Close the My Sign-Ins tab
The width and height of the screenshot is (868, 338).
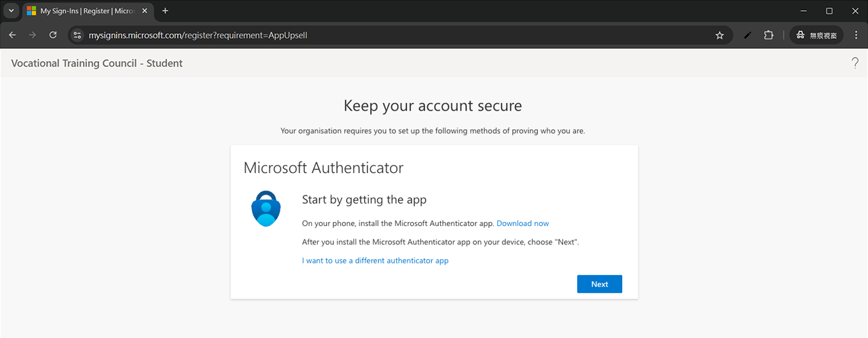point(144,11)
